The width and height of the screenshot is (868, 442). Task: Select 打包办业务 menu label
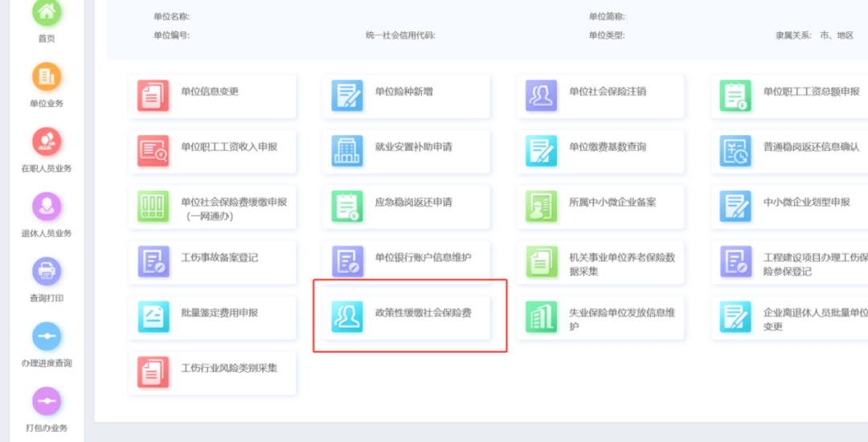click(x=47, y=428)
